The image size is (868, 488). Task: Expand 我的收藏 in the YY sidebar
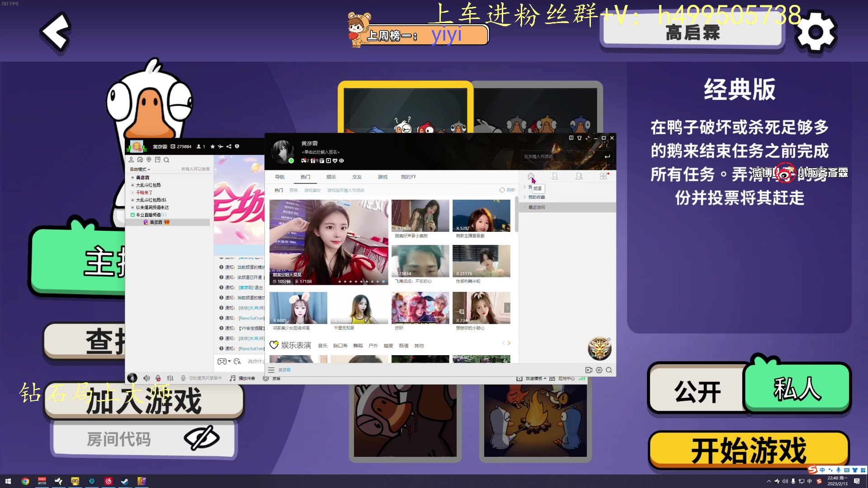point(536,197)
